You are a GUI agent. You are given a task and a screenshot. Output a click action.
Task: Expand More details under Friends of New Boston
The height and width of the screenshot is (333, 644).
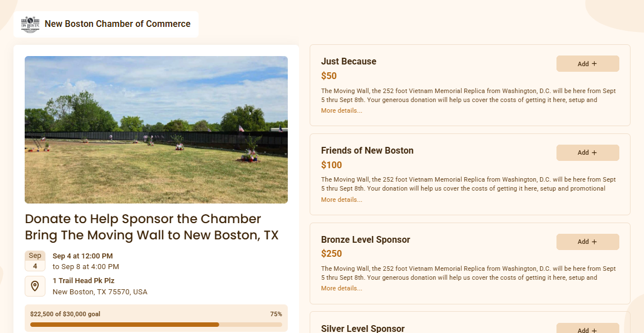coord(342,200)
